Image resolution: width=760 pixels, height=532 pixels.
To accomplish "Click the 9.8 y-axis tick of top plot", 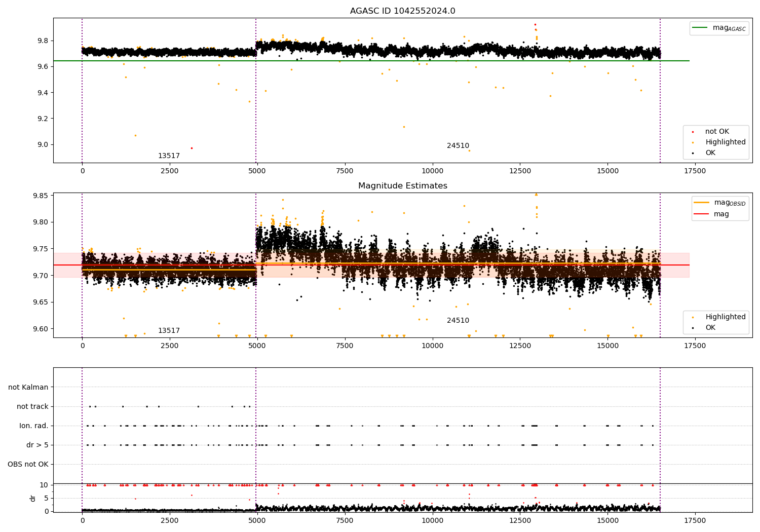I will pyautogui.click(x=43, y=41).
